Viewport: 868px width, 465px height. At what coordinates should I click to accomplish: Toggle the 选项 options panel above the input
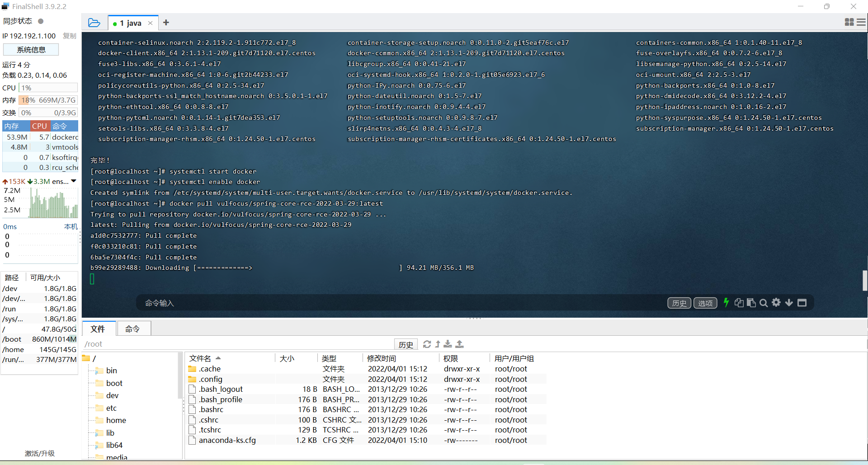pos(705,303)
